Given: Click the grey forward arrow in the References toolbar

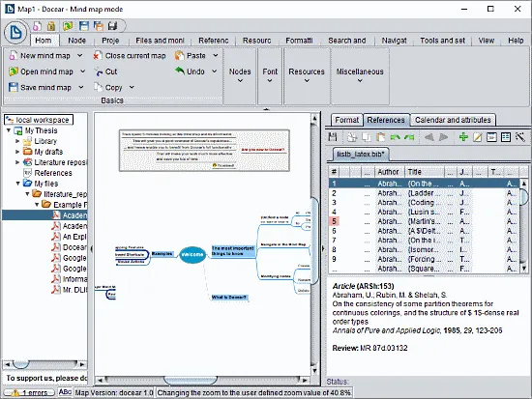Looking at the screenshot, I should (443, 137).
